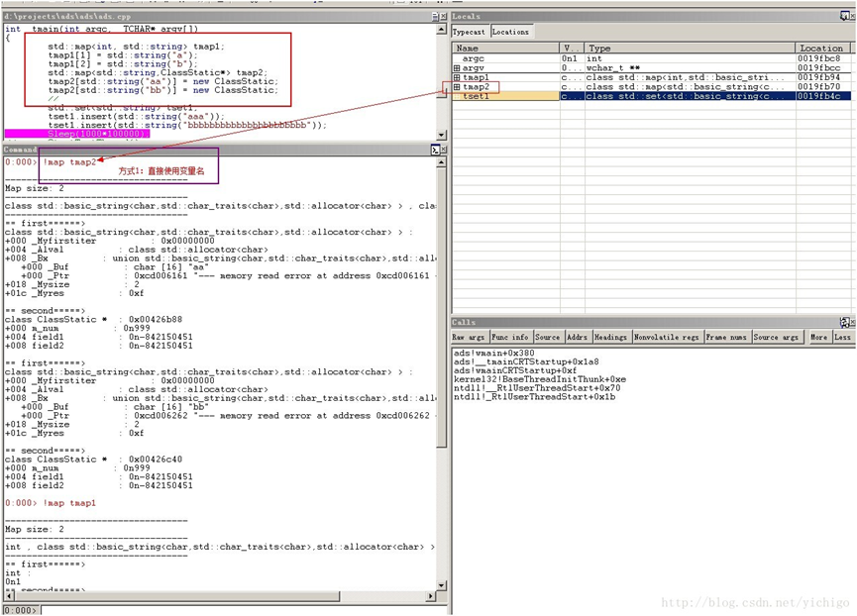Click the char [16] "aa" output line
This screenshot has height=616, width=857.
(x=115, y=267)
